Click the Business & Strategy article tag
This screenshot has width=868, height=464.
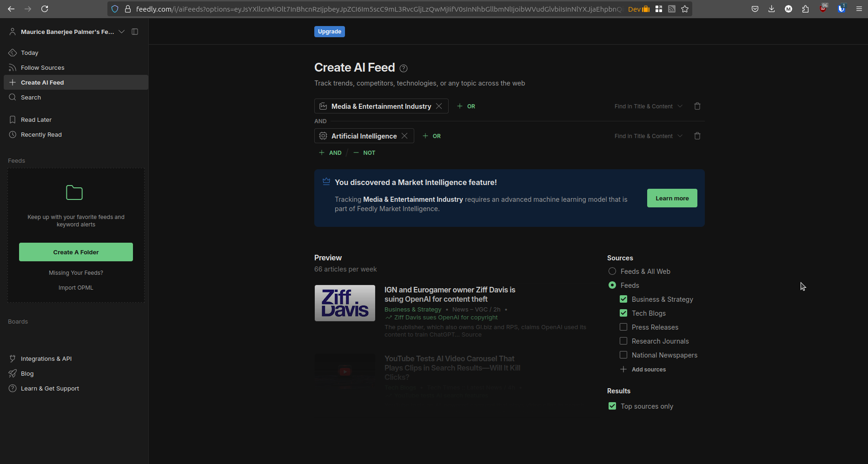click(413, 310)
